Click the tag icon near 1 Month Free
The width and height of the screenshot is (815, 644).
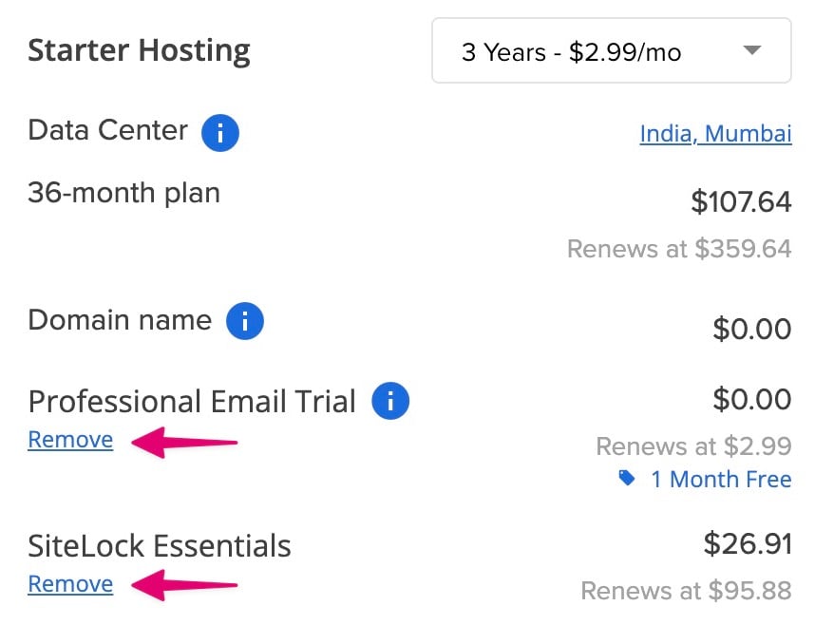click(x=627, y=479)
